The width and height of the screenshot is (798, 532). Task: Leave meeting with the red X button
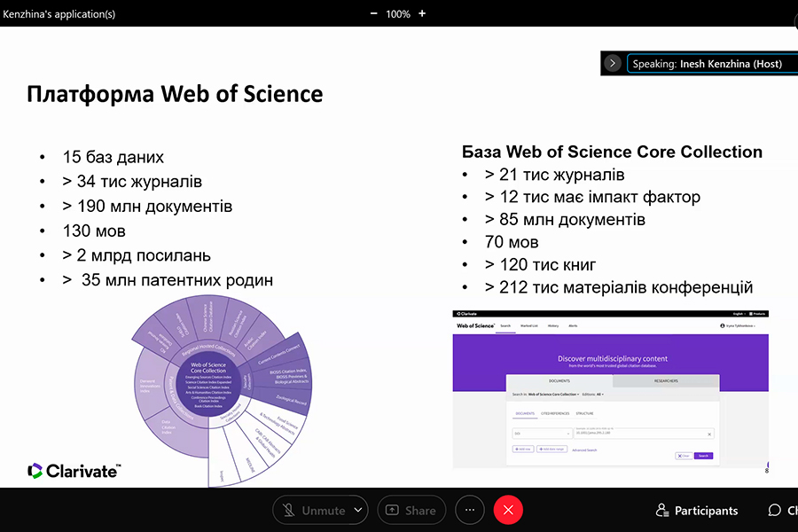coord(508,510)
